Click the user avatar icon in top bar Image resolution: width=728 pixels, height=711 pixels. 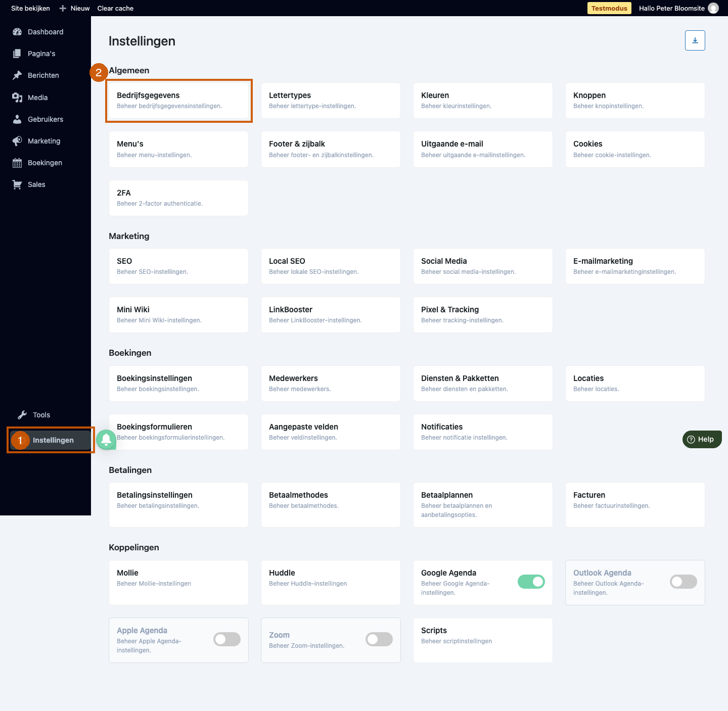[x=713, y=8]
